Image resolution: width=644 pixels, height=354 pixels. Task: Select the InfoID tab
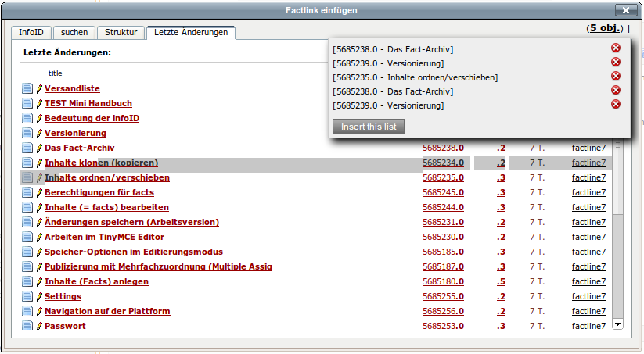(x=31, y=32)
